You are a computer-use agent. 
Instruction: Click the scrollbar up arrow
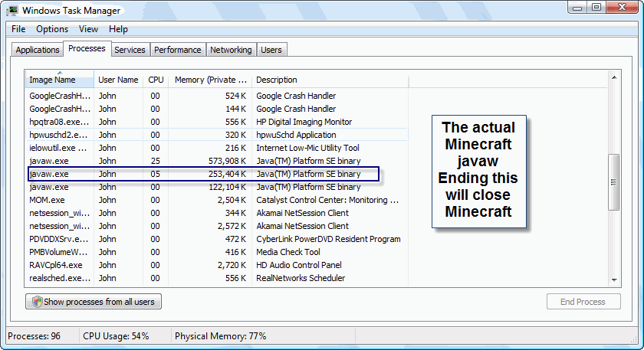(614, 77)
